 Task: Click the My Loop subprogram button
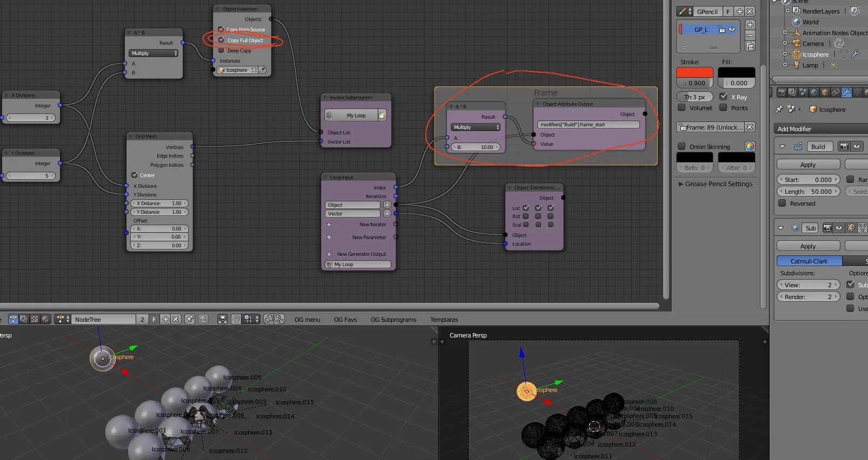tap(351, 115)
